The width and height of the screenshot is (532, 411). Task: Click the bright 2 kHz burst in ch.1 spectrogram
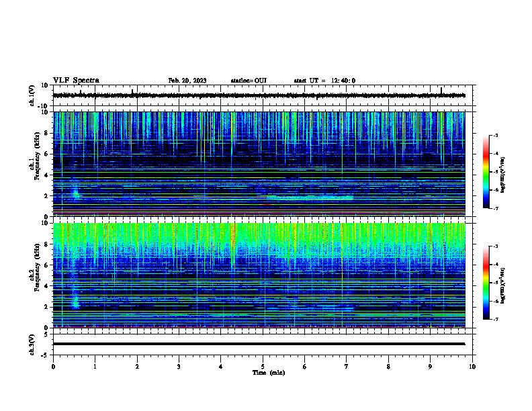click(76, 194)
